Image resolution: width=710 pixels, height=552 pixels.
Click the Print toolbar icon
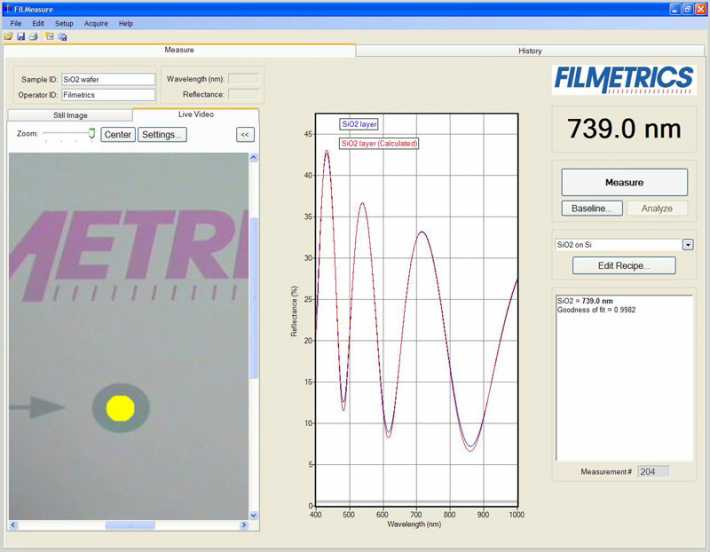[x=32, y=36]
